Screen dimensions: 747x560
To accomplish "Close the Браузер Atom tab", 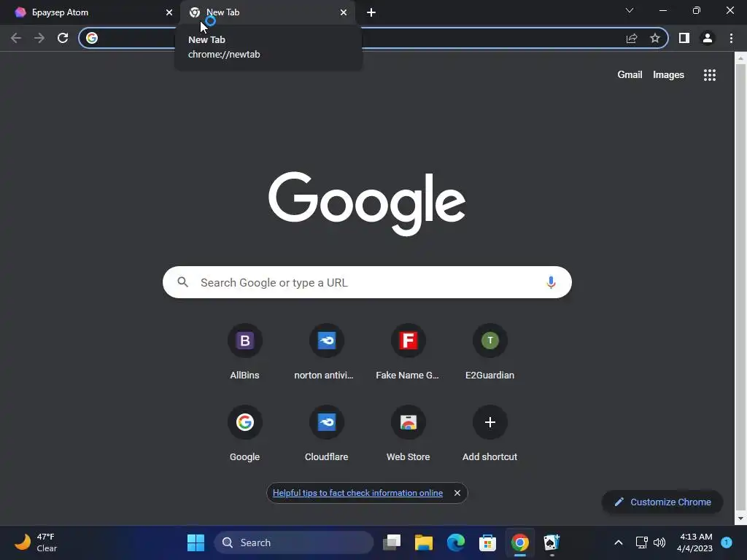I will 169,12.
